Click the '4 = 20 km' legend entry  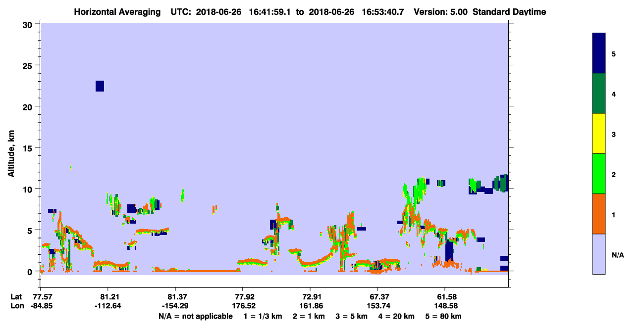[x=396, y=316]
